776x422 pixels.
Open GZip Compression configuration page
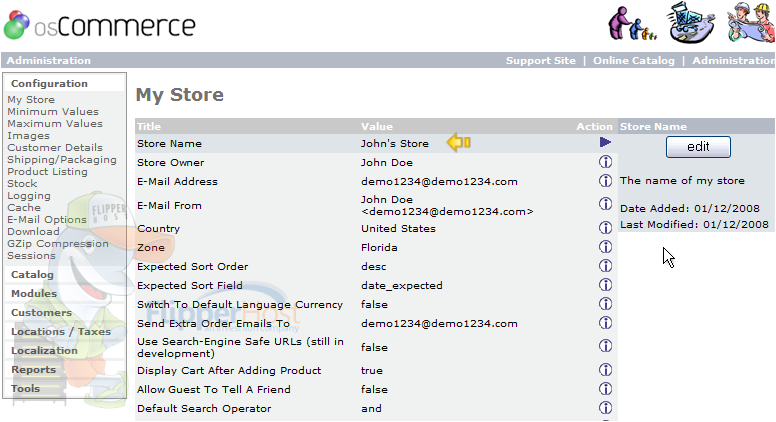pos(57,243)
